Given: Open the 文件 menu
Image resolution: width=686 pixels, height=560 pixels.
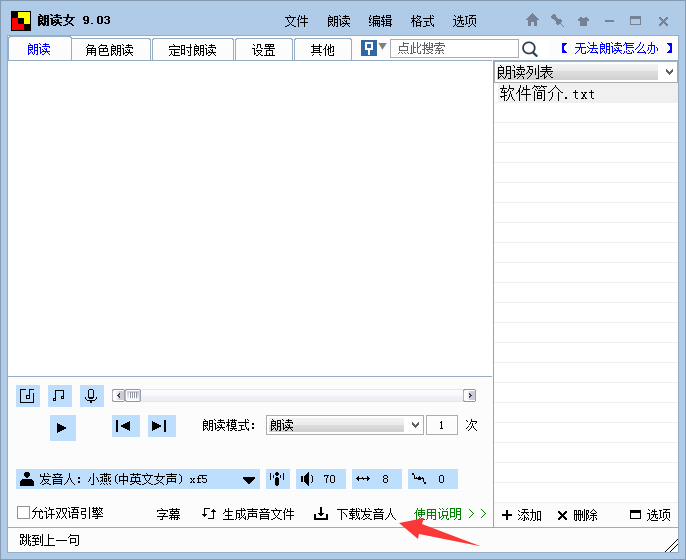Looking at the screenshot, I should click(296, 21).
